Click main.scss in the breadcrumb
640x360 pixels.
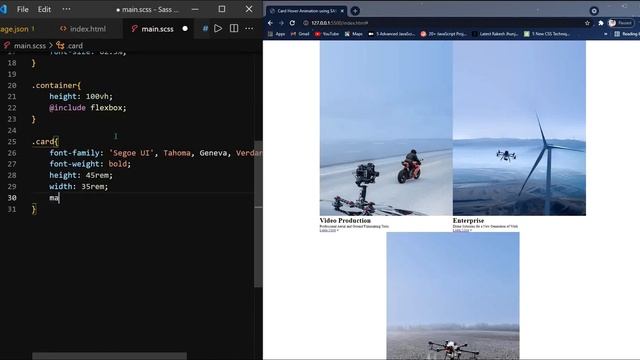tap(29, 46)
